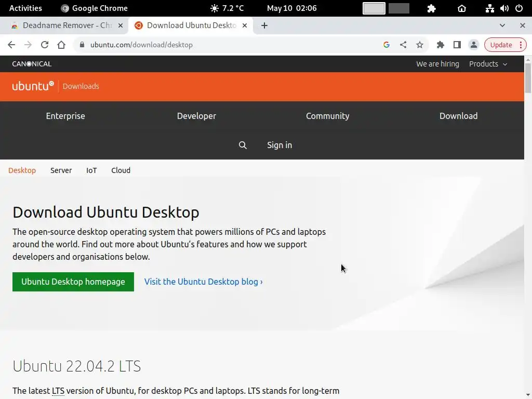Image resolution: width=532 pixels, height=399 pixels.
Task: Open the power icon in the system tray
Action: click(x=519, y=8)
